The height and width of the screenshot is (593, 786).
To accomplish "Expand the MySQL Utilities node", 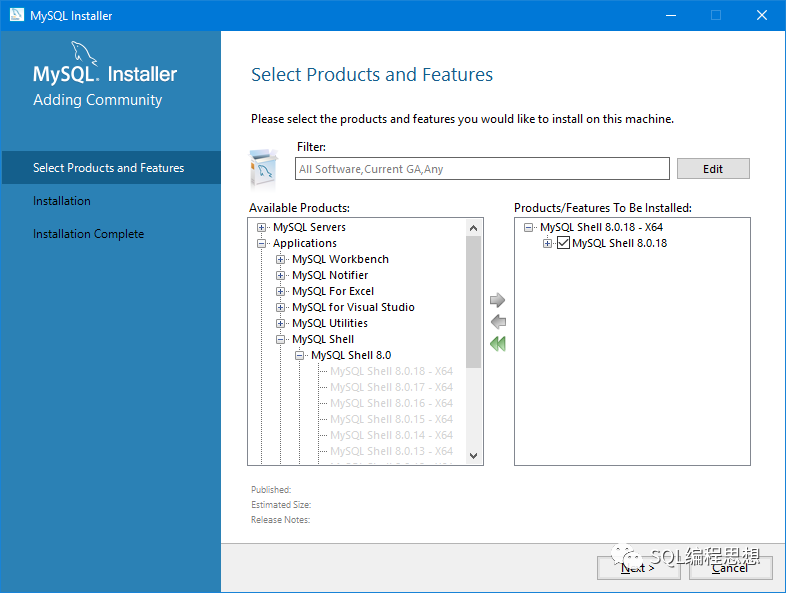I will click(280, 324).
